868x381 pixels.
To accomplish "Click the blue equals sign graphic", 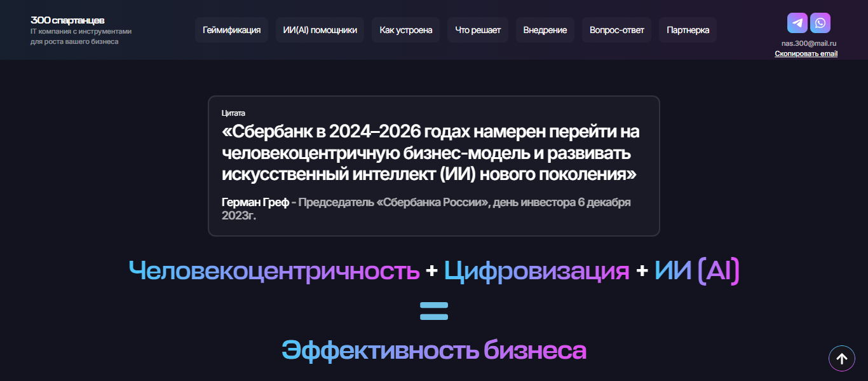I will [x=434, y=311].
